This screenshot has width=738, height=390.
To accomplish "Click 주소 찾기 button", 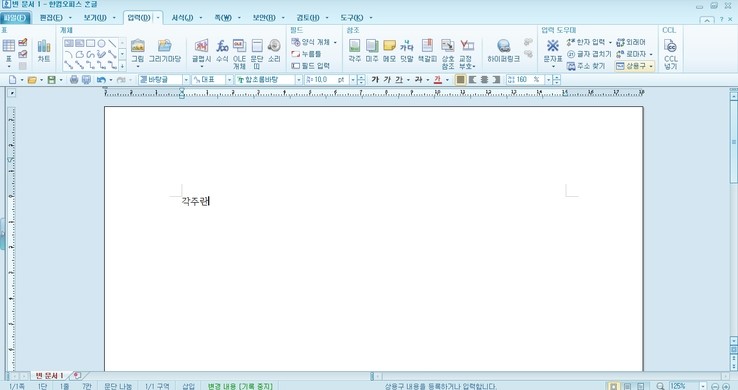I will (x=586, y=66).
